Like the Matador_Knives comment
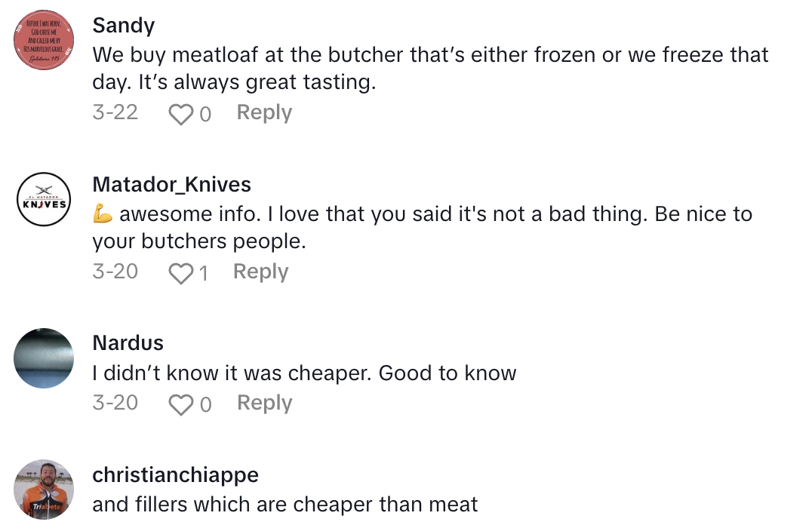 point(181,274)
